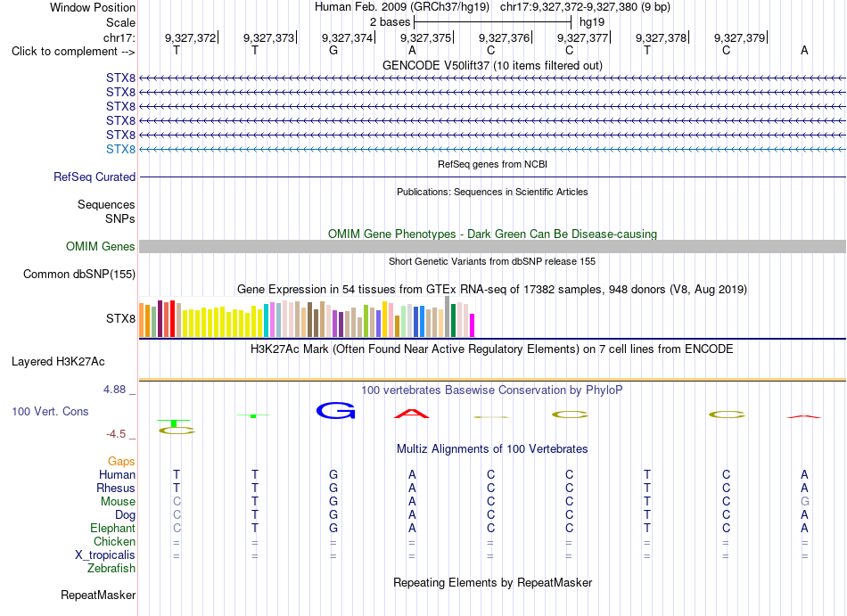Click the light G in the Mouse row
The height and width of the screenshot is (616, 847).
coord(804,502)
